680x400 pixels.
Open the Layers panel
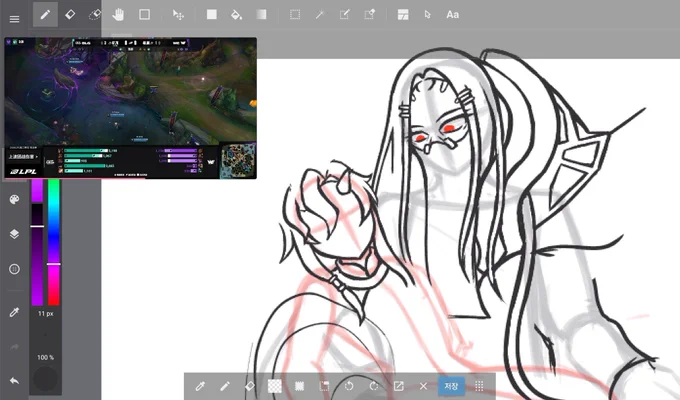tap(14, 234)
